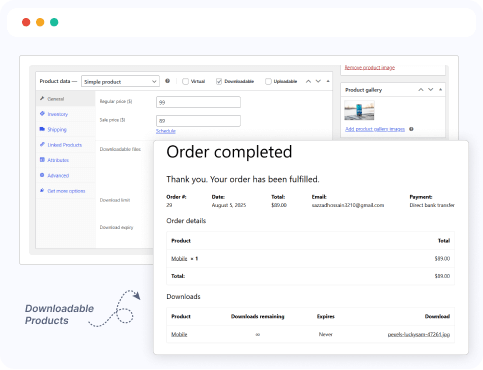The width and height of the screenshot is (483, 370).
Task: Click the Linked Products link icon
Action: 42,144
